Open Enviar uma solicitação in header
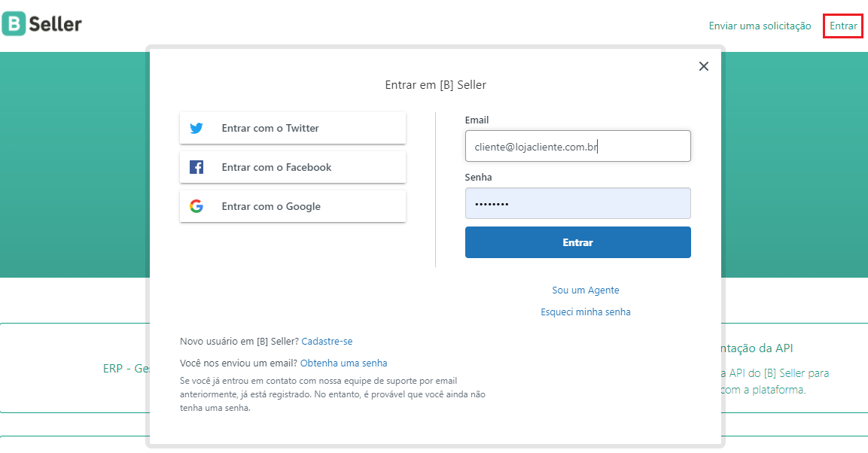 point(760,26)
